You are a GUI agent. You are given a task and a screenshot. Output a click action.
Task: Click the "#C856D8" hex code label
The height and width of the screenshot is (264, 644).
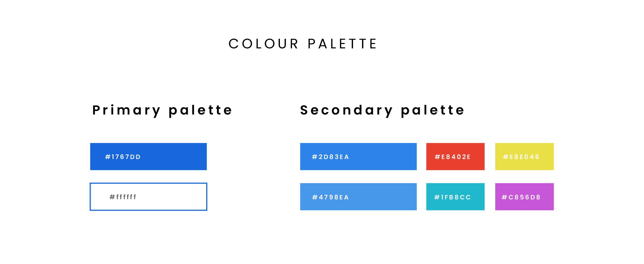(521, 197)
